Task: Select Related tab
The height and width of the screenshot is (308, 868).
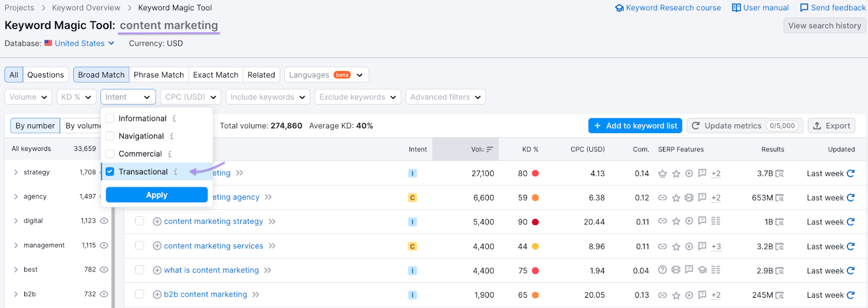Action: 261,75
